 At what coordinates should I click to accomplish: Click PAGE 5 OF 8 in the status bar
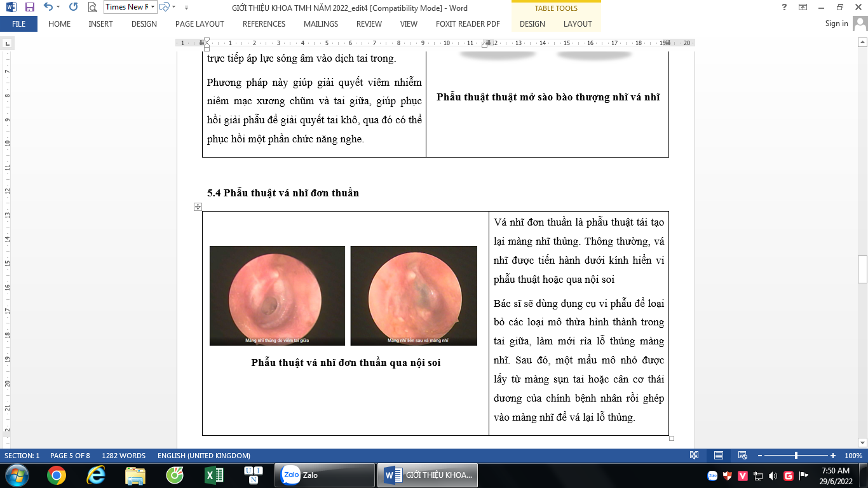click(70, 456)
